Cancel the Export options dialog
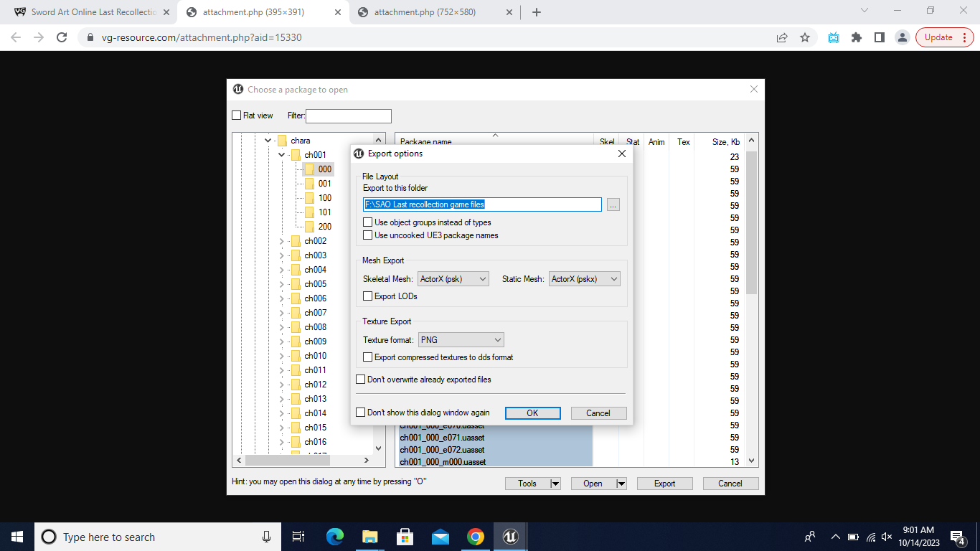This screenshot has height=551, width=980. (598, 413)
